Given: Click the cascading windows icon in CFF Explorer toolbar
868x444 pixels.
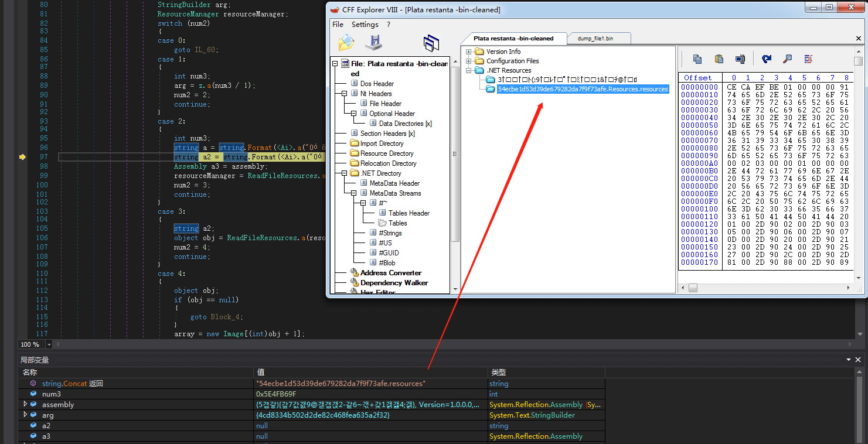Looking at the screenshot, I should 431,43.
